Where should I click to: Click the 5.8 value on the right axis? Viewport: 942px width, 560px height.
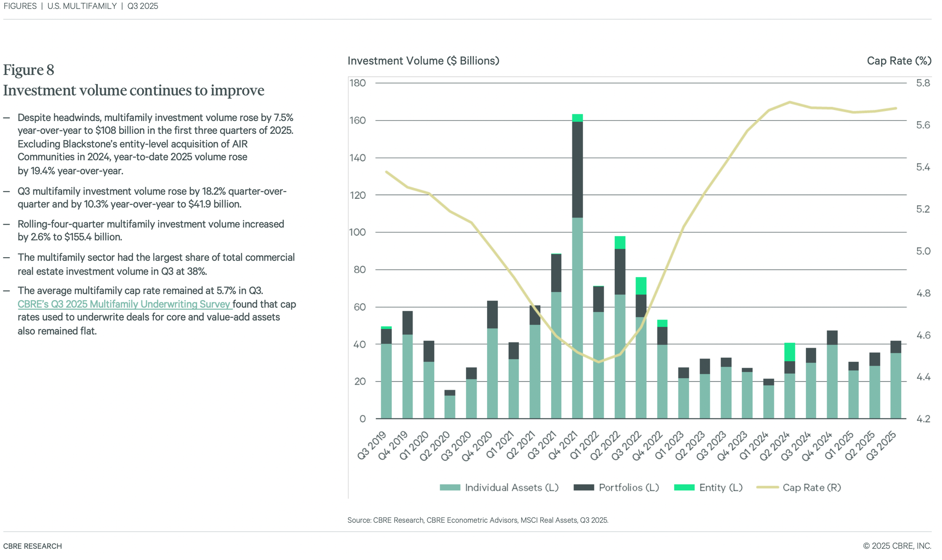point(923,83)
